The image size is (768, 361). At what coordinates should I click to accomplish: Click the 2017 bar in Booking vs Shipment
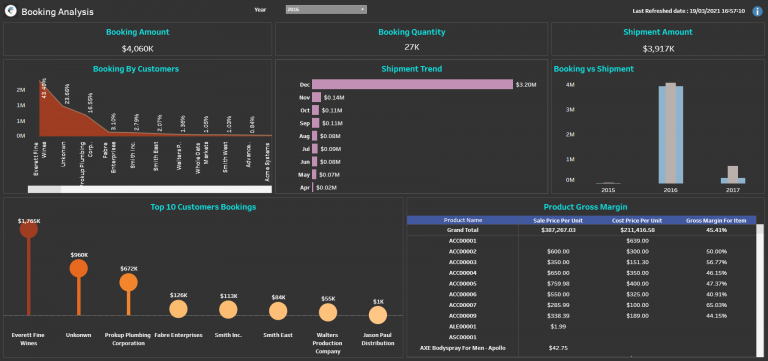point(733,175)
